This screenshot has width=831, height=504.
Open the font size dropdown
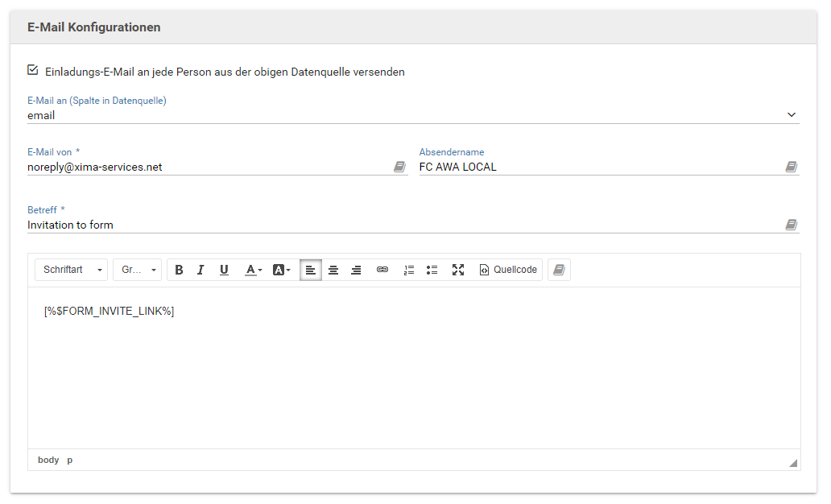138,270
